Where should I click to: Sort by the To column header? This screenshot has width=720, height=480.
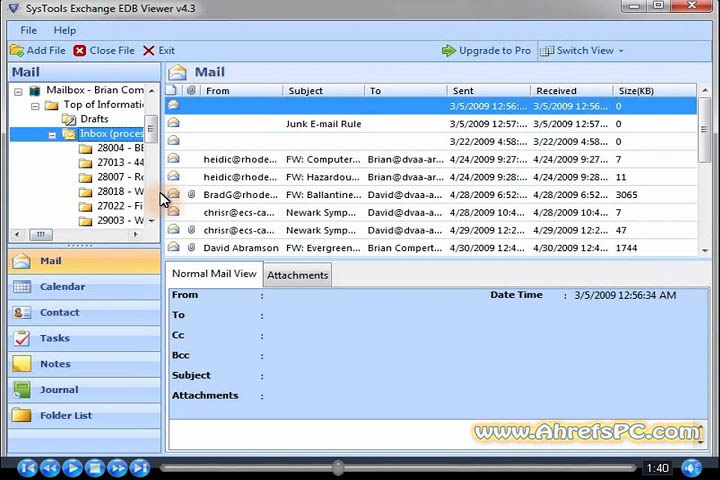click(x=406, y=91)
